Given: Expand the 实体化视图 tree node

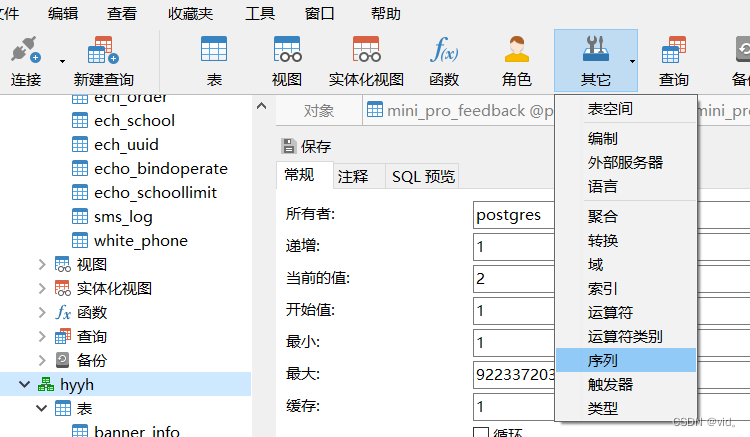Looking at the screenshot, I should coord(42,288).
